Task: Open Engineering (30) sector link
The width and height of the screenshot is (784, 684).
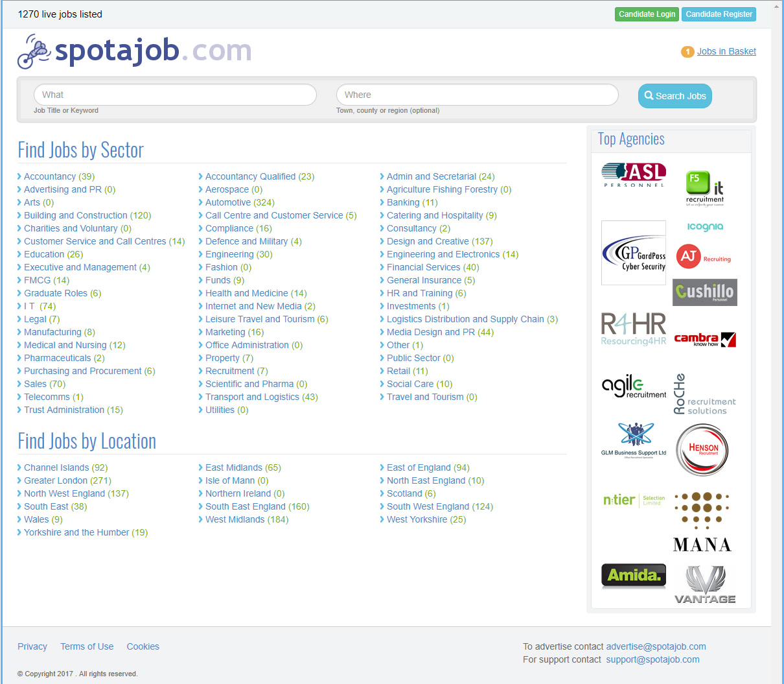Action: [238, 254]
